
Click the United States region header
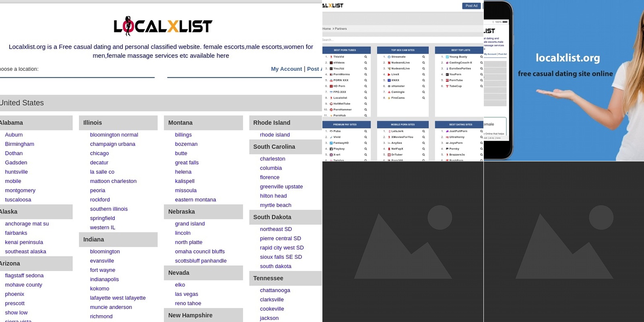click(x=161, y=103)
